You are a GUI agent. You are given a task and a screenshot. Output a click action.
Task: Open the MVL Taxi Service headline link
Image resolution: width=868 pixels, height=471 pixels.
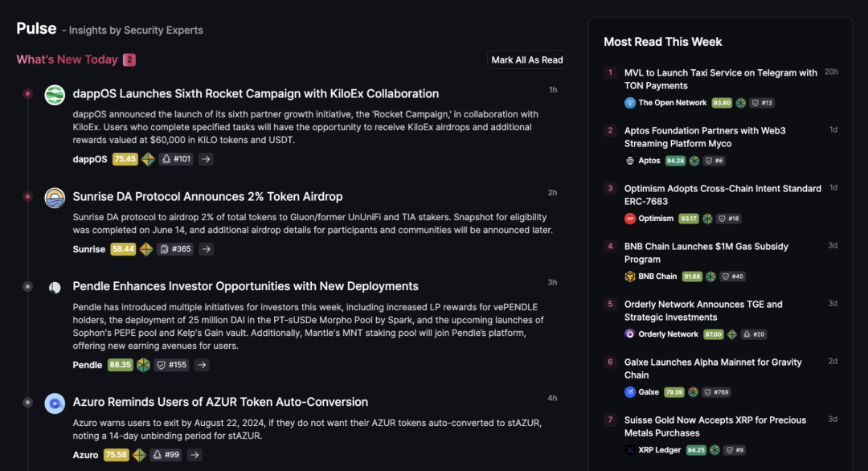pos(723,79)
